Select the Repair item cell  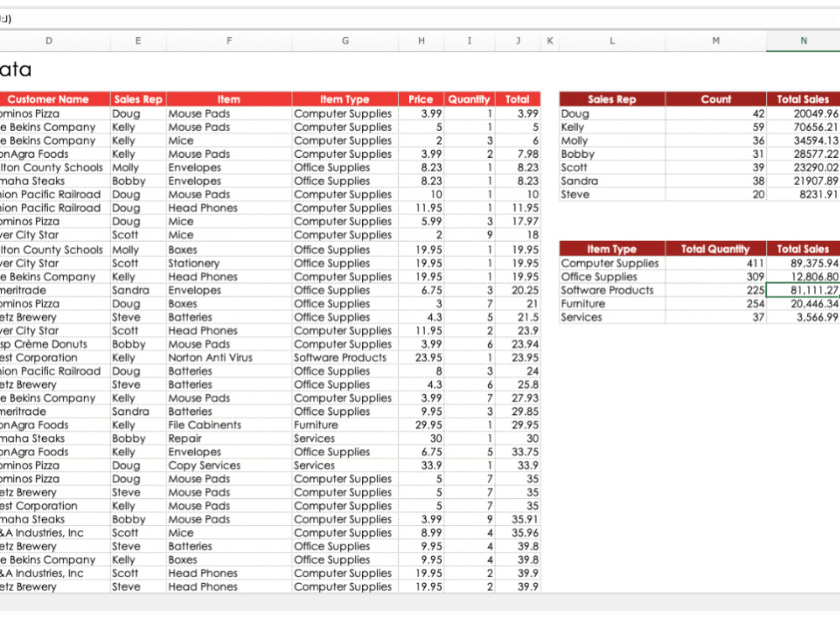point(229,438)
